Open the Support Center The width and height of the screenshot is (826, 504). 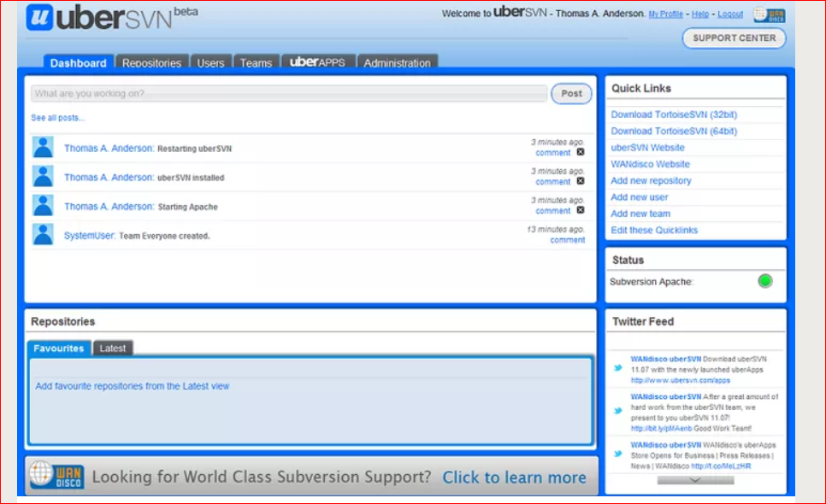(734, 38)
